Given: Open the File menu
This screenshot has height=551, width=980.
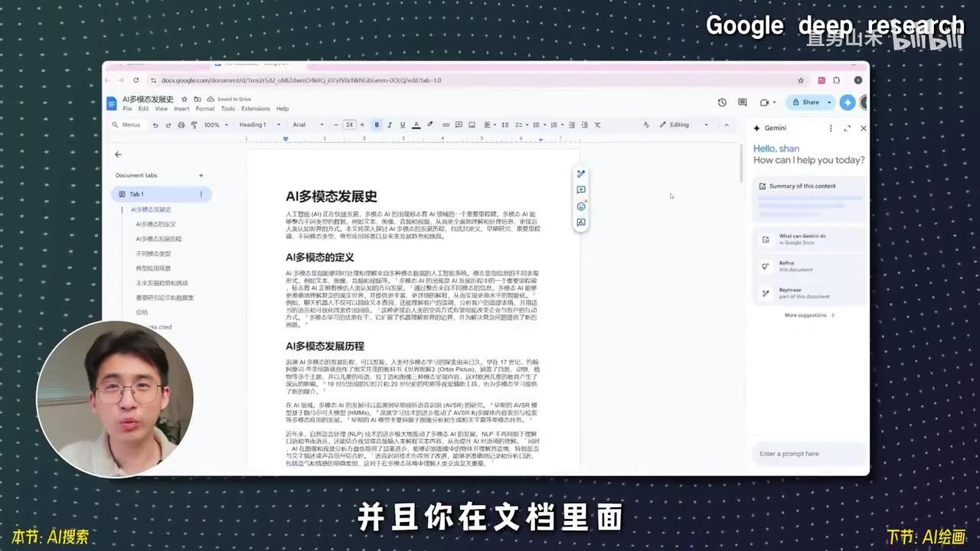Looking at the screenshot, I should pos(127,109).
